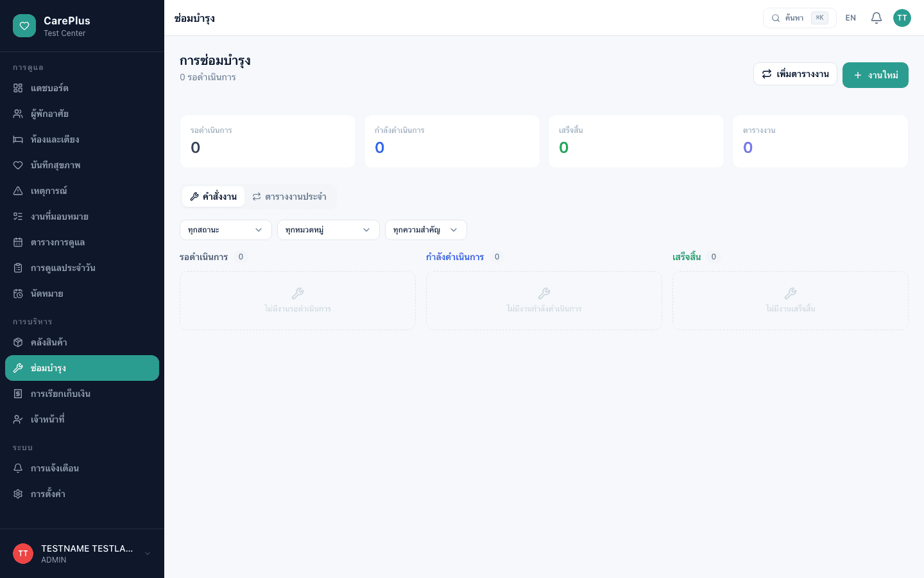The width and height of the screenshot is (924, 578).
Task: Open the ทุกหมวดหมู่ category filter dropdown
Action: (329, 230)
